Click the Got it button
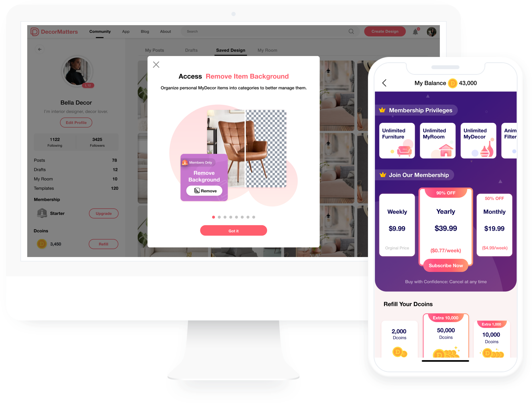The height and width of the screenshot is (403, 532). tap(234, 230)
